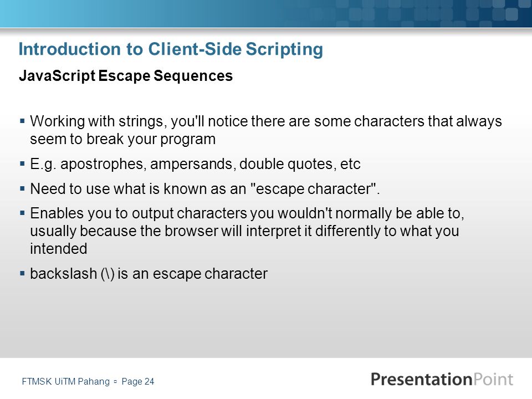Click the bullet icon next to 'E.g. apostrophes'
The width and height of the screenshot is (532, 399).
coord(22,163)
